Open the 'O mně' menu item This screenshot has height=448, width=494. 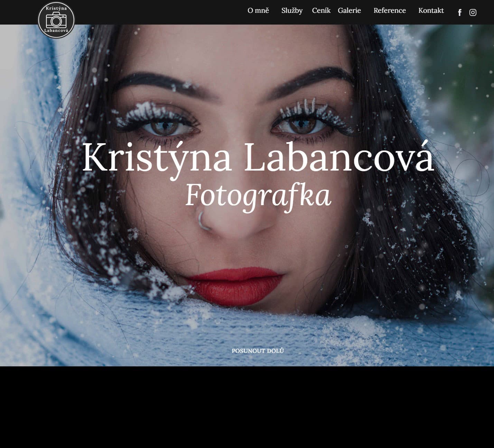click(x=258, y=11)
